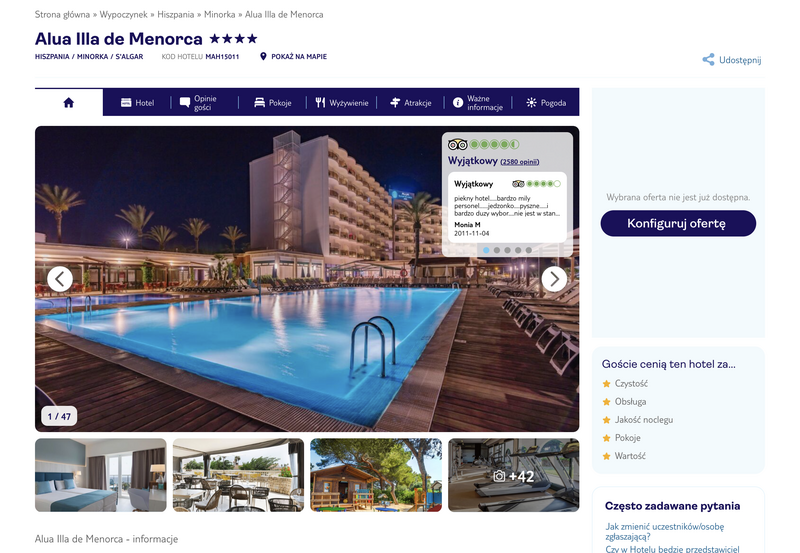
Task: Switch to the Pokoje tab
Action: click(272, 103)
